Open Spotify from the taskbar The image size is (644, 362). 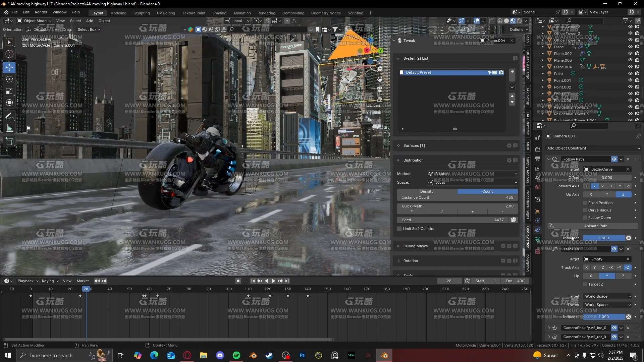[236, 355]
